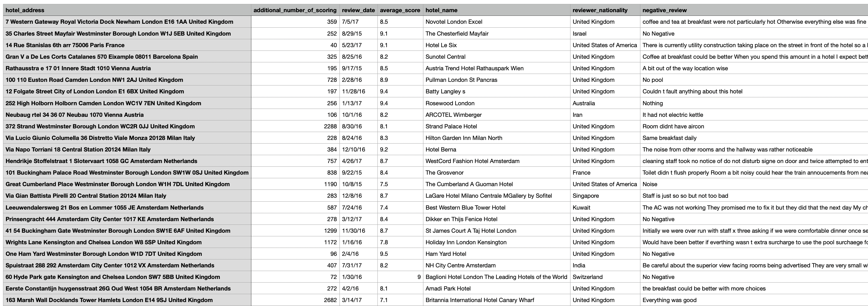This screenshot has height=306, width=868.
Task: Select the Prinsengracht 444 address cell
Action: pyautogui.click(x=127, y=219)
